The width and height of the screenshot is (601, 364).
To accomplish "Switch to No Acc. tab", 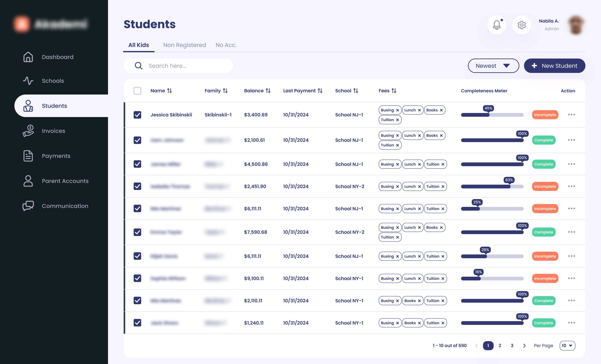I will (226, 45).
